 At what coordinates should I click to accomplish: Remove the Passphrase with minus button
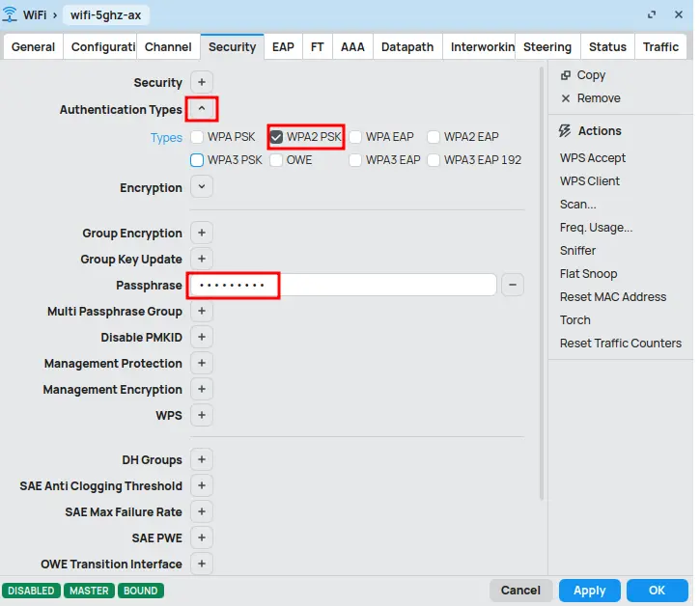[x=514, y=285]
